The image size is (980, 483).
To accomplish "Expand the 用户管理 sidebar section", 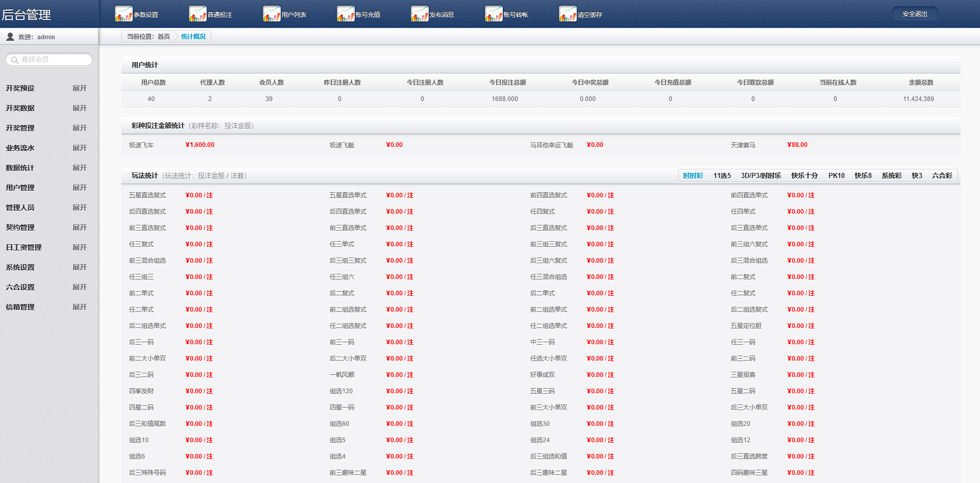I will pos(79,188).
